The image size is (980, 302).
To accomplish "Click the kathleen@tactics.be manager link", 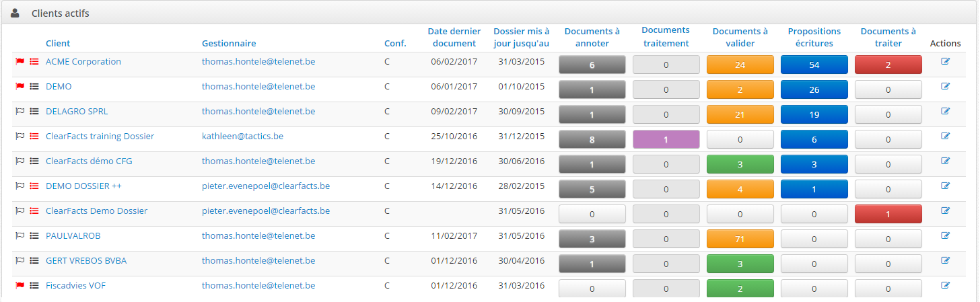I will tap(242, 137).
